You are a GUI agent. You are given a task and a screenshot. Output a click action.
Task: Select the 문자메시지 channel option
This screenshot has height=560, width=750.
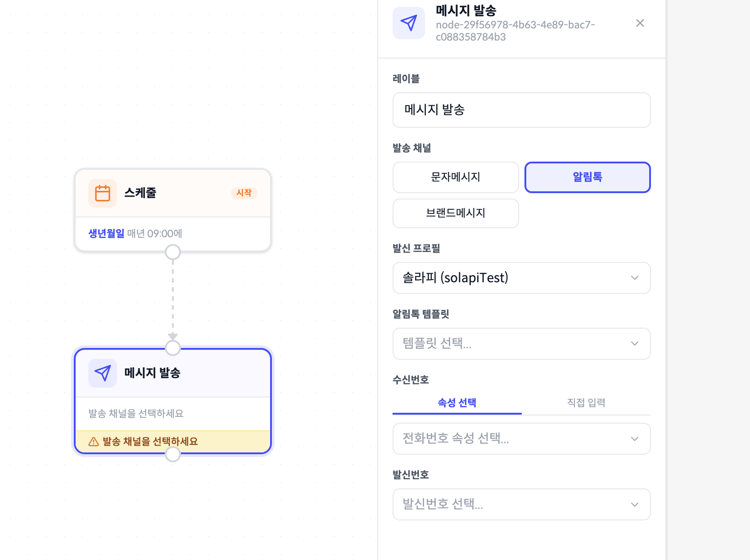click(x=456, y=177)
